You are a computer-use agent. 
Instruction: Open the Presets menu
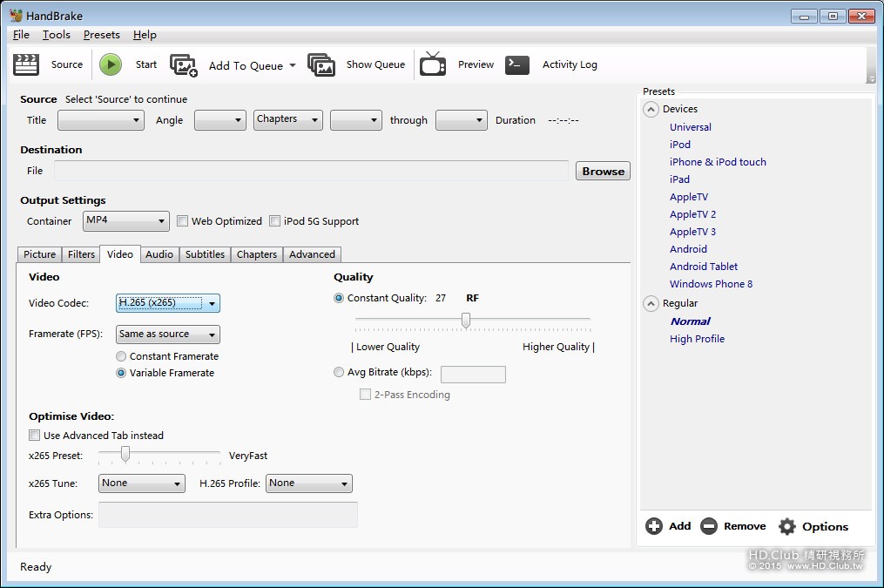pyautogui.click(x=101, y=35)
